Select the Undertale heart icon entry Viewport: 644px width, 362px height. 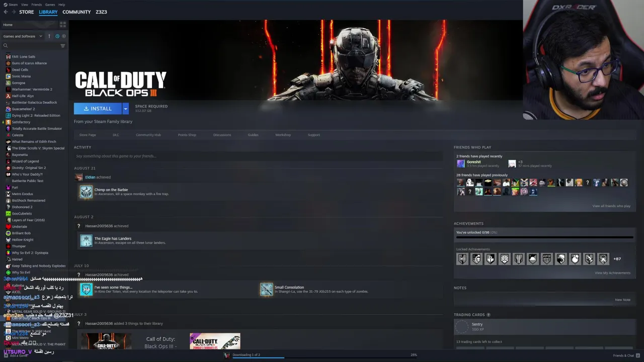click(8, 227)
